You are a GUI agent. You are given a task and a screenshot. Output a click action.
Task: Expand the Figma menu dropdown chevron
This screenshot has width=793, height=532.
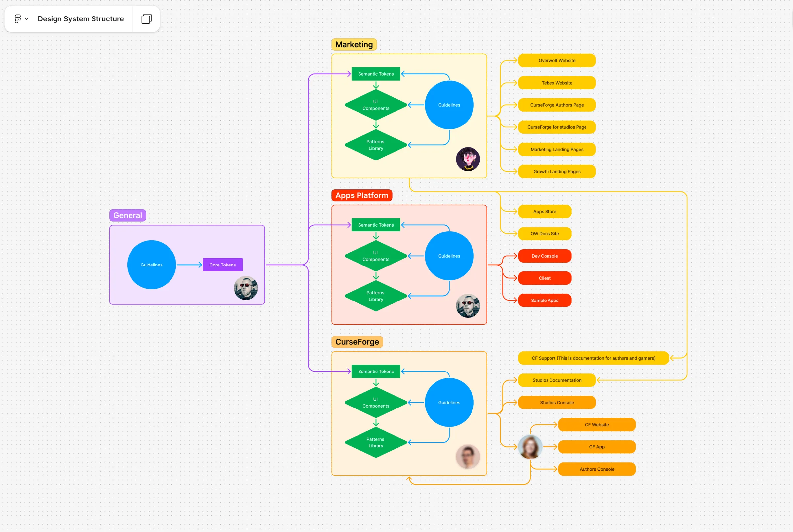27,19
